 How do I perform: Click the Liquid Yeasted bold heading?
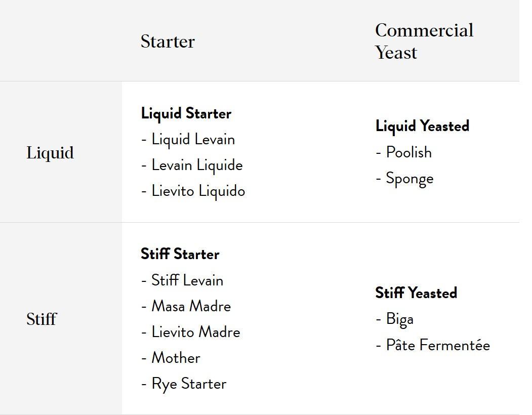(422, 126)
